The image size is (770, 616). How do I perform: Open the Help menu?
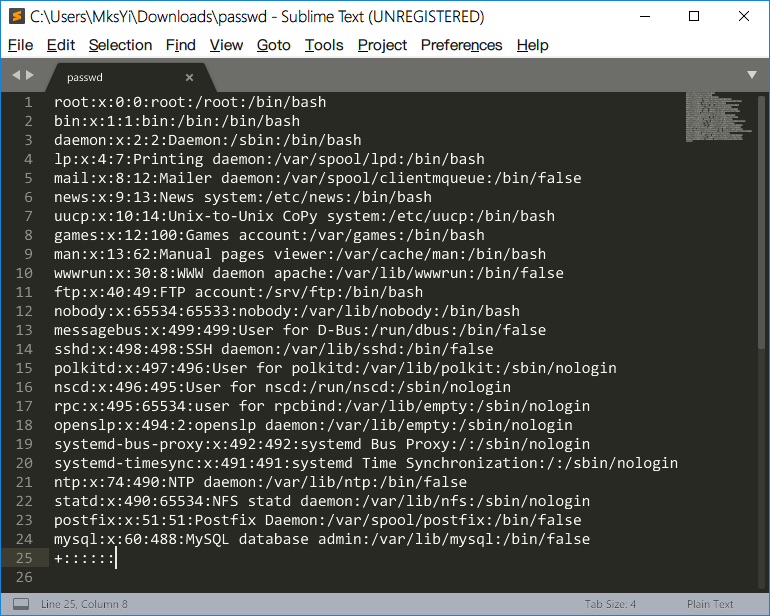point(532,45)
